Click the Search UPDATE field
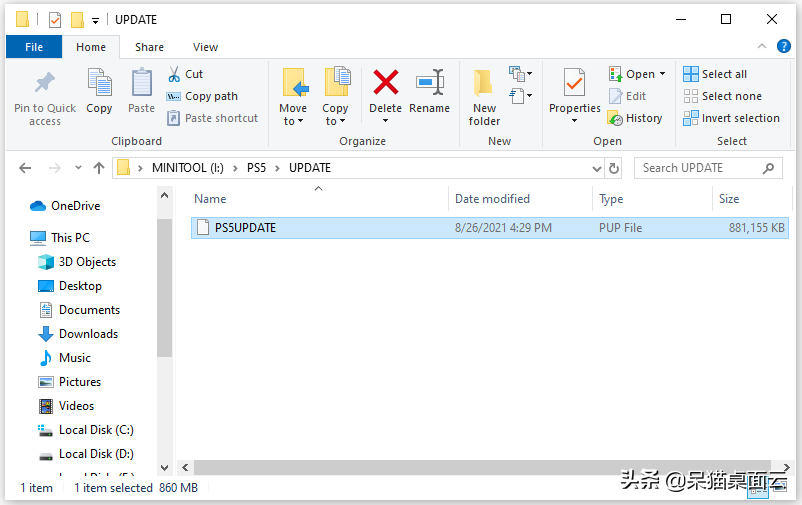 point(708,168)
